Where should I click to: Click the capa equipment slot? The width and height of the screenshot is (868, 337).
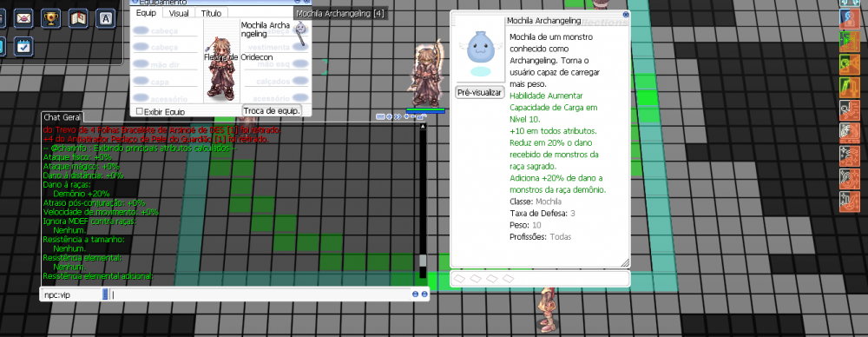pos(165,82)
